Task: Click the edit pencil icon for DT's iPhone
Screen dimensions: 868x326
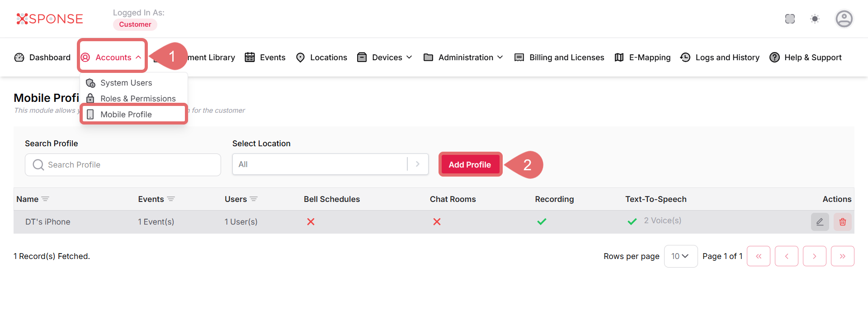Action: (819, 222)
